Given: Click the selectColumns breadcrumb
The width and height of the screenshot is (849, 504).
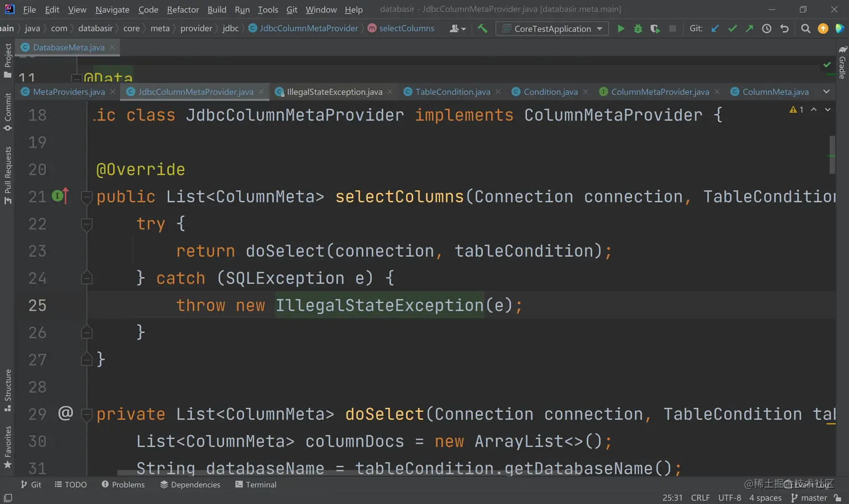Looking at the screenshot, I should coord(401,29).
